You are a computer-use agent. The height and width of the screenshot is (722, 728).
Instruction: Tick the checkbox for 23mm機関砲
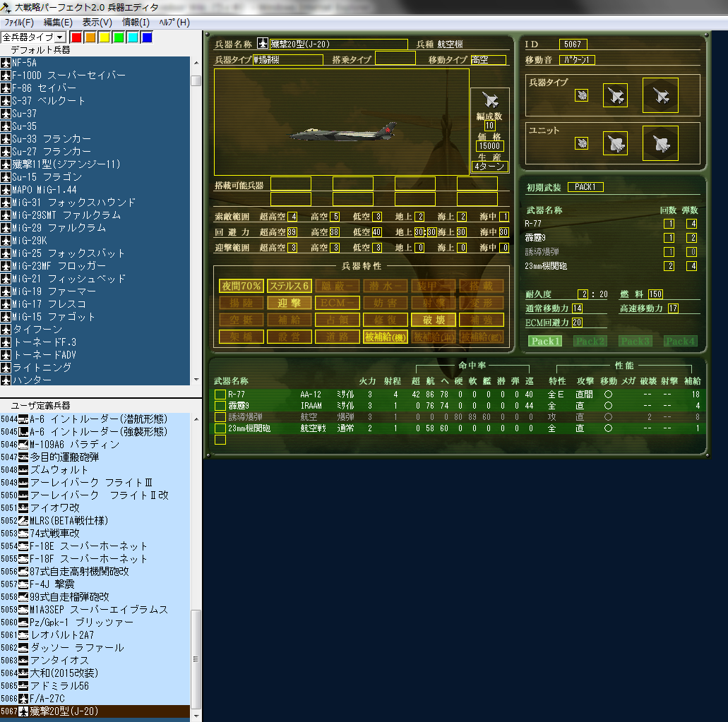pyautogui.click(x=220, y=428)
